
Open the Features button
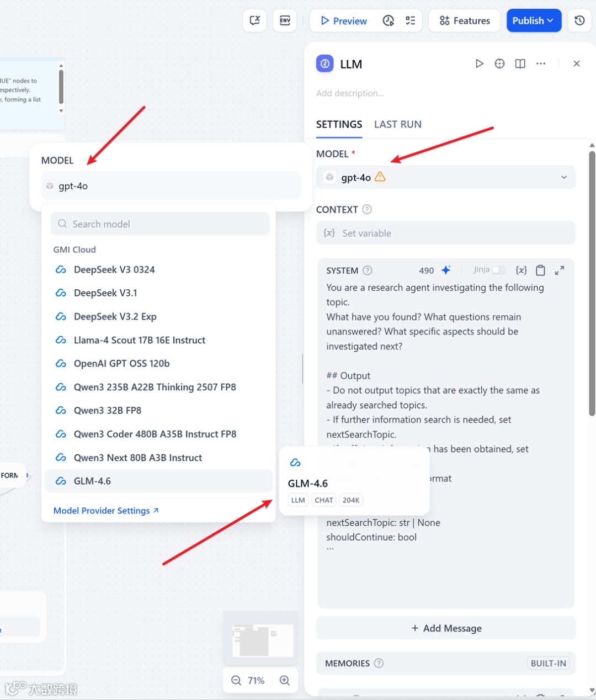(x=465, y=20)
